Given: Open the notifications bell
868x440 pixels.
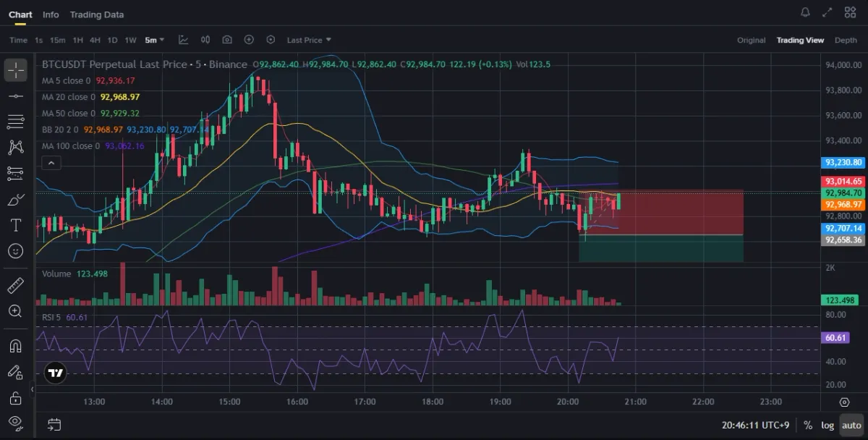Looking at the screenshot, I should coord(805,12).
